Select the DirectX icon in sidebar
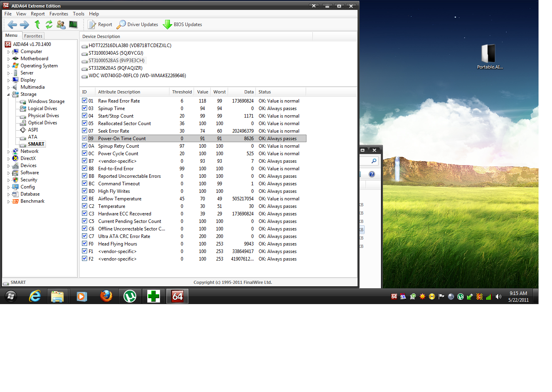 tap(15, 158)
